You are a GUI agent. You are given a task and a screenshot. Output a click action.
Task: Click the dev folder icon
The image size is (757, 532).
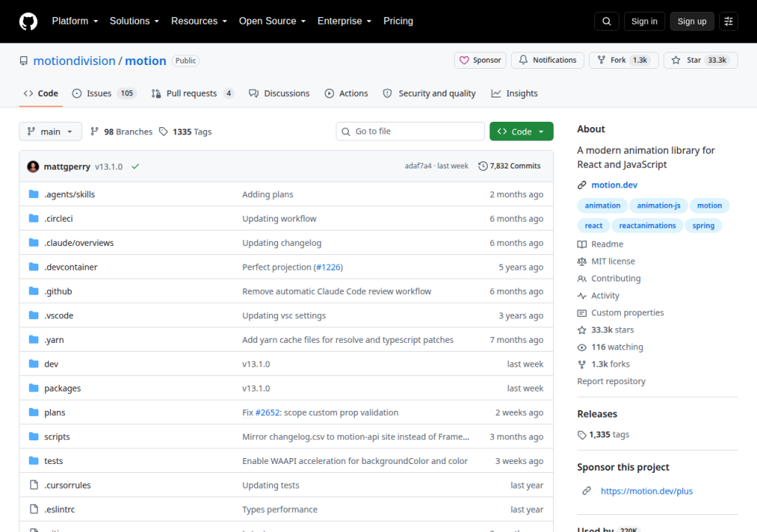click(33, 364)
